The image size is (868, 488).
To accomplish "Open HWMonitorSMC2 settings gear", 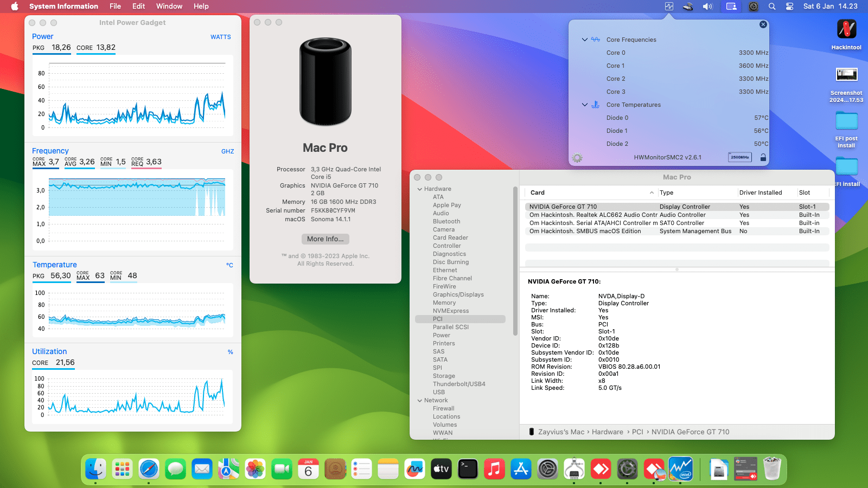I will [577, 158].
